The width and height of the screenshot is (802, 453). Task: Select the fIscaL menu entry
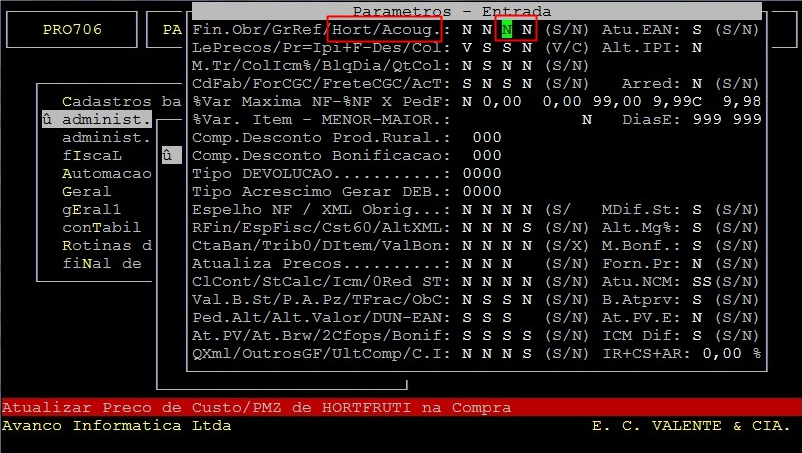(91, 155)
